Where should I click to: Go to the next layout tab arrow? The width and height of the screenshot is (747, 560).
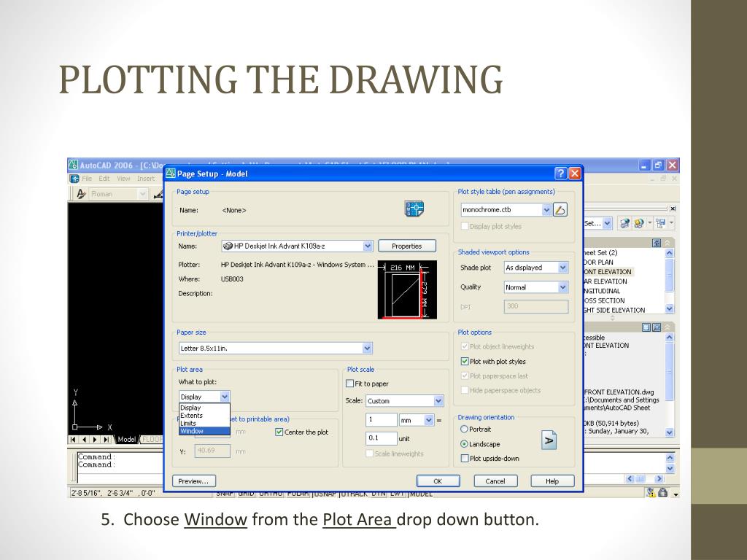pos(95,440)
